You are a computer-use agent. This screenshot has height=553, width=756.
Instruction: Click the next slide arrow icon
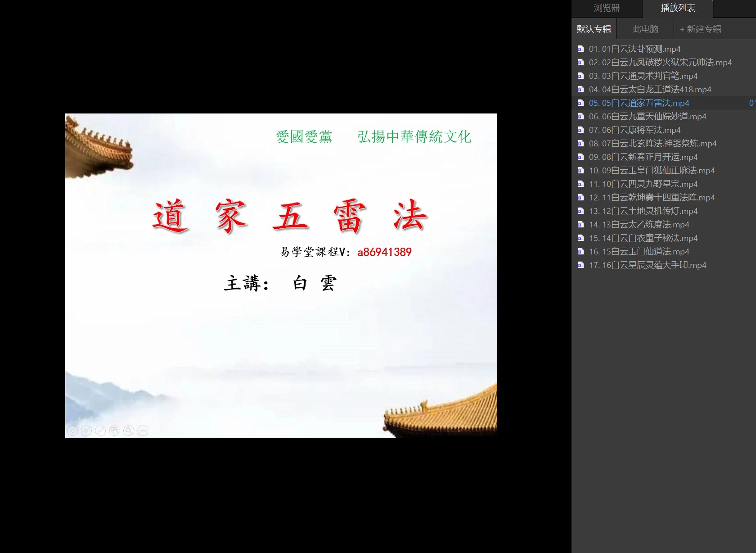click(86, 431)
